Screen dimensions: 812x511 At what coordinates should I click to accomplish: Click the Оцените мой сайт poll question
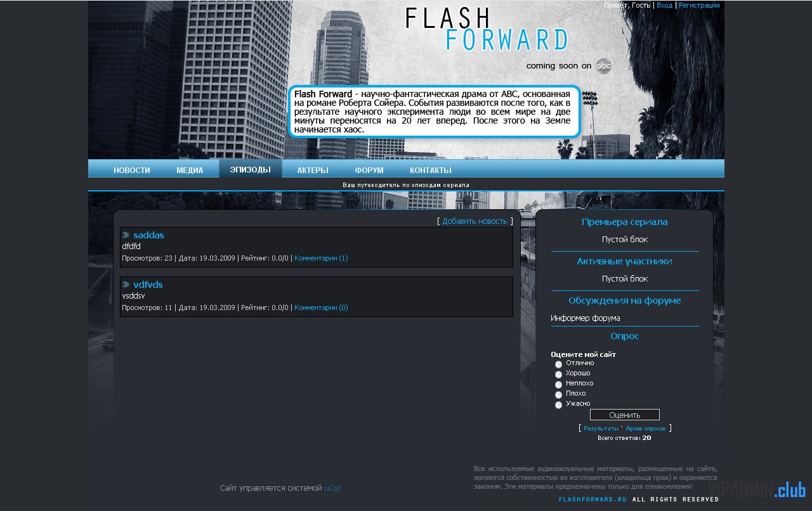[x=584, y=354]
